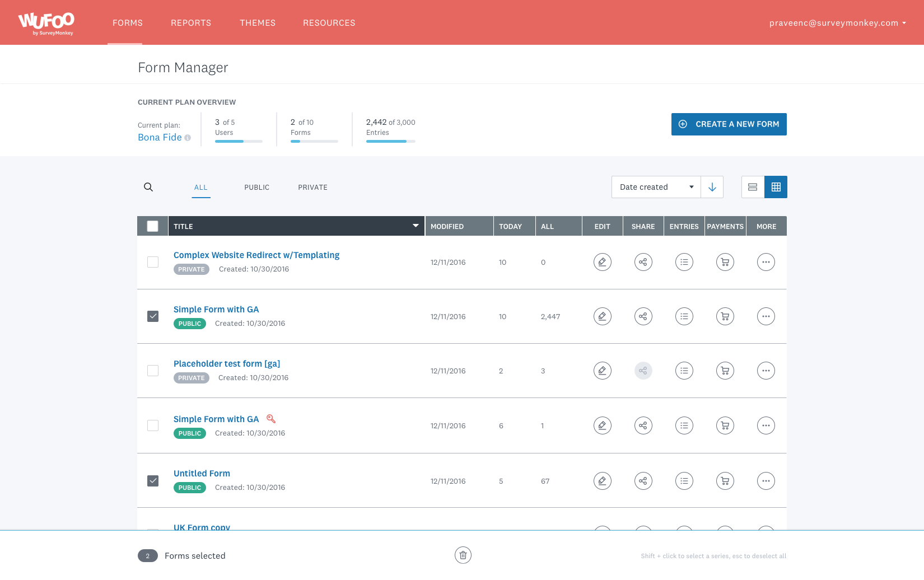Click the search magnifier icon

[x=148, y=187]
